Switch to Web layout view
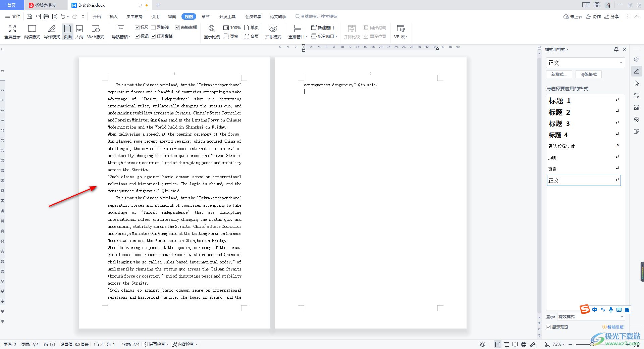The height and width of the screenshot is (349, 644). (x=96, y=32)
